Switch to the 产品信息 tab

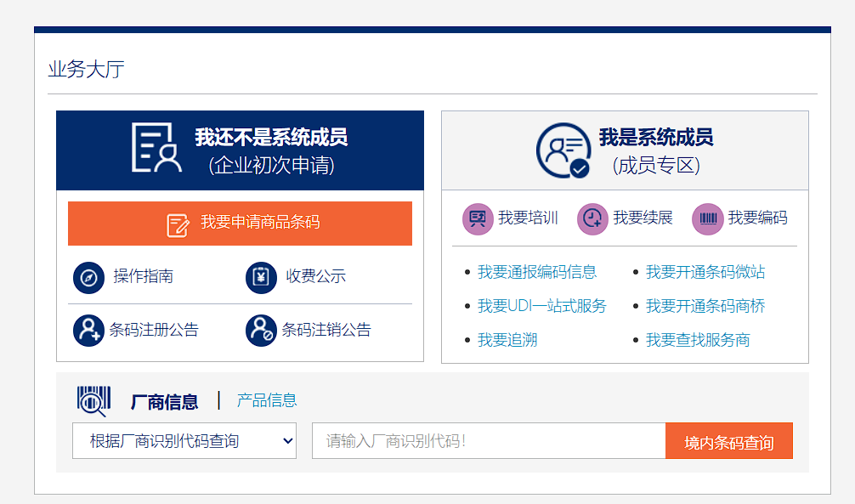[x=264, y=399]
